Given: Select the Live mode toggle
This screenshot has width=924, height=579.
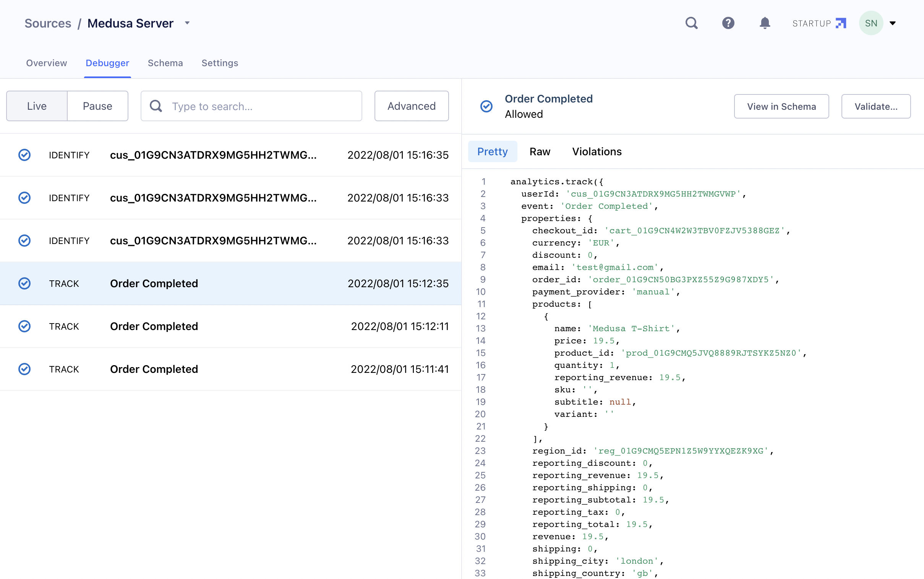Looking at the screenshot, I should tap(37, 106).
